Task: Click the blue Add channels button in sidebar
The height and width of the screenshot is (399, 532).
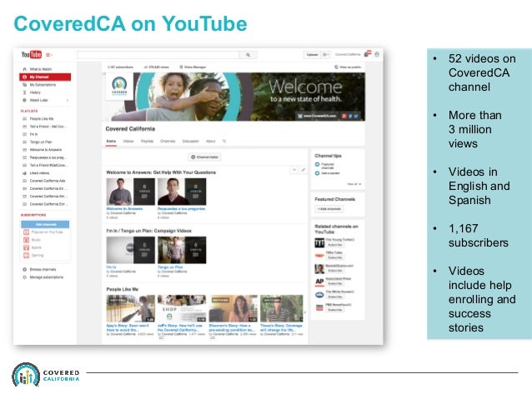Action: click(45, 224)
